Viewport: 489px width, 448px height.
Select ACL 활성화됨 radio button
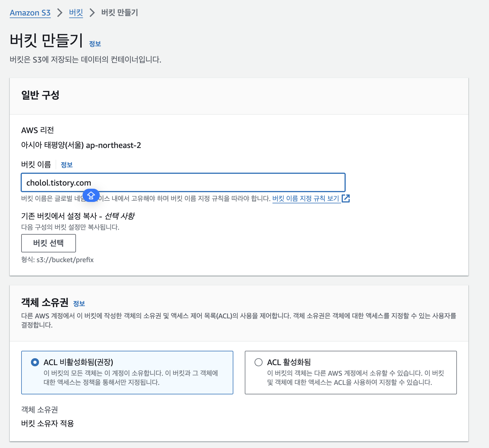[259, 362]
